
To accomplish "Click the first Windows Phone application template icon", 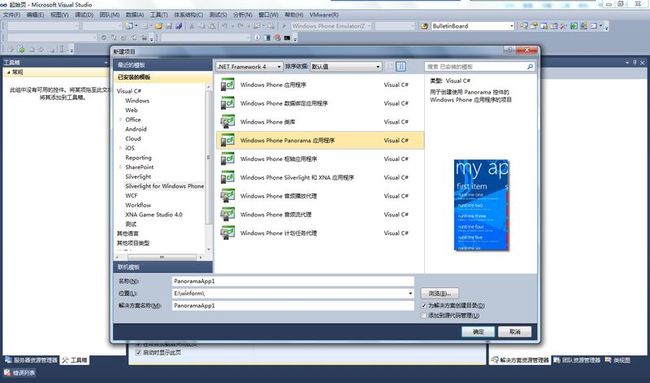I will pos(228,85).
